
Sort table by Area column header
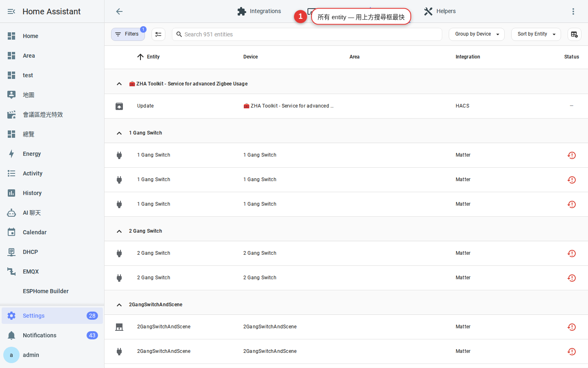(354, 57)
